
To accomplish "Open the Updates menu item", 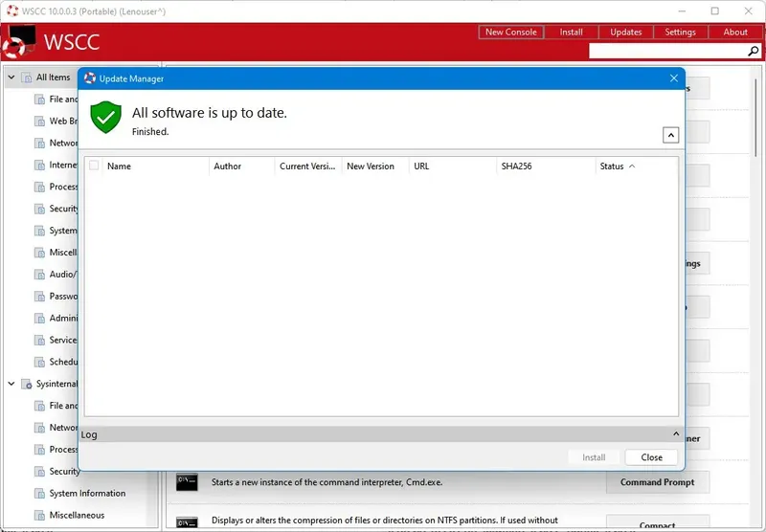I will coord(626,33).
